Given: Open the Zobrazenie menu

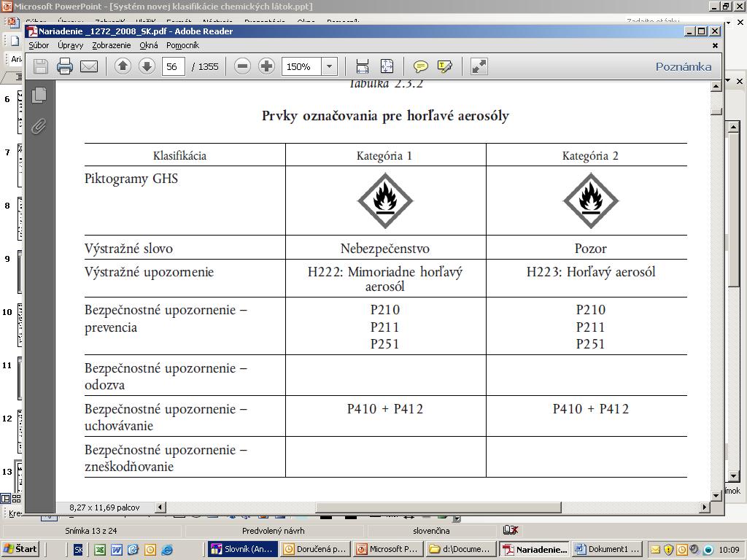Looking at the screenshot, I should [x=111, y=45].
